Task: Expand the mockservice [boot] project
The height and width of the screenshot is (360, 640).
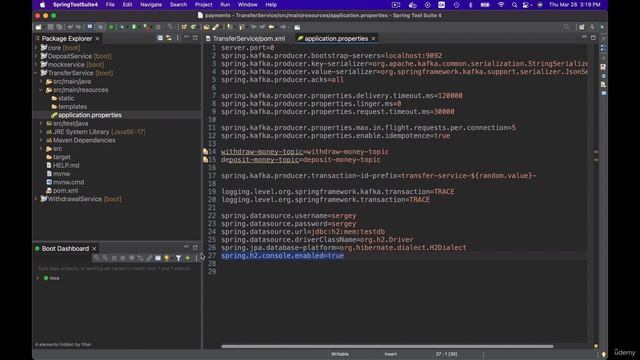Action: click(x=36, y=64)
